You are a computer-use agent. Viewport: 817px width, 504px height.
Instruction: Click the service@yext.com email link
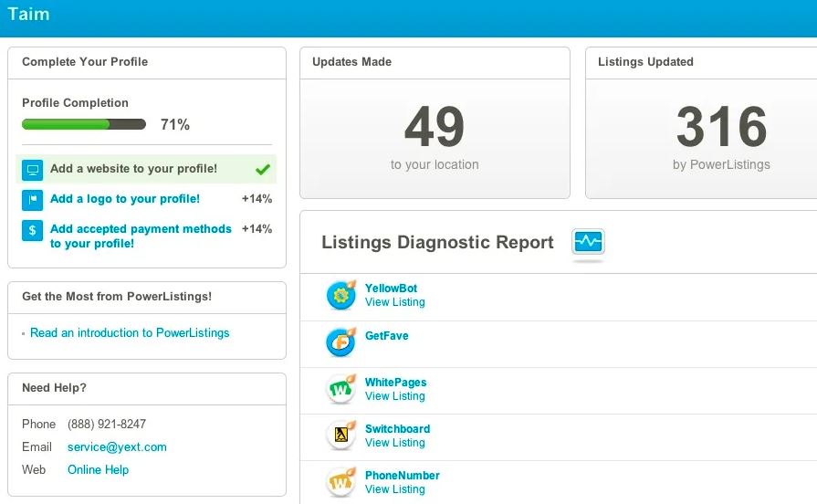pos(117,446)
